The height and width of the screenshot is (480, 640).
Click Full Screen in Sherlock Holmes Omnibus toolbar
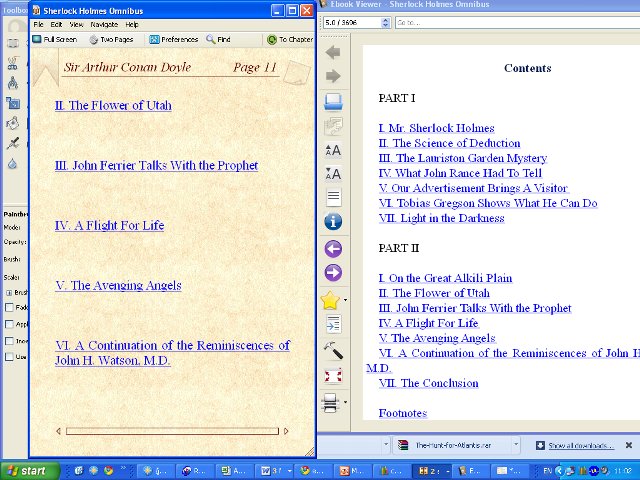[x=55, y=39]
